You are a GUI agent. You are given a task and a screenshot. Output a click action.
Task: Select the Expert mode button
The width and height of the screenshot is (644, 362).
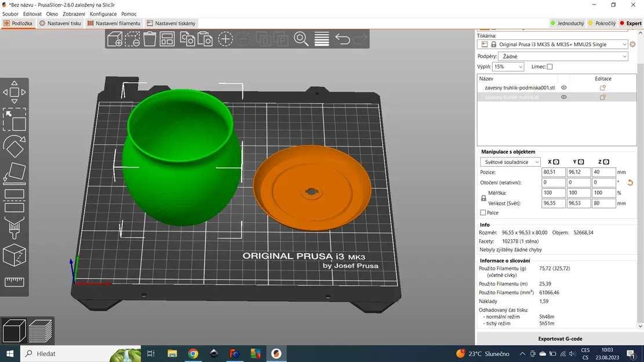tap(631, 23)
